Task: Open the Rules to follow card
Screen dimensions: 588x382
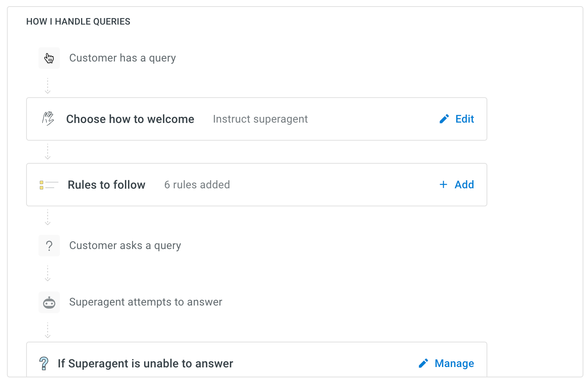Action: (257, 185)
